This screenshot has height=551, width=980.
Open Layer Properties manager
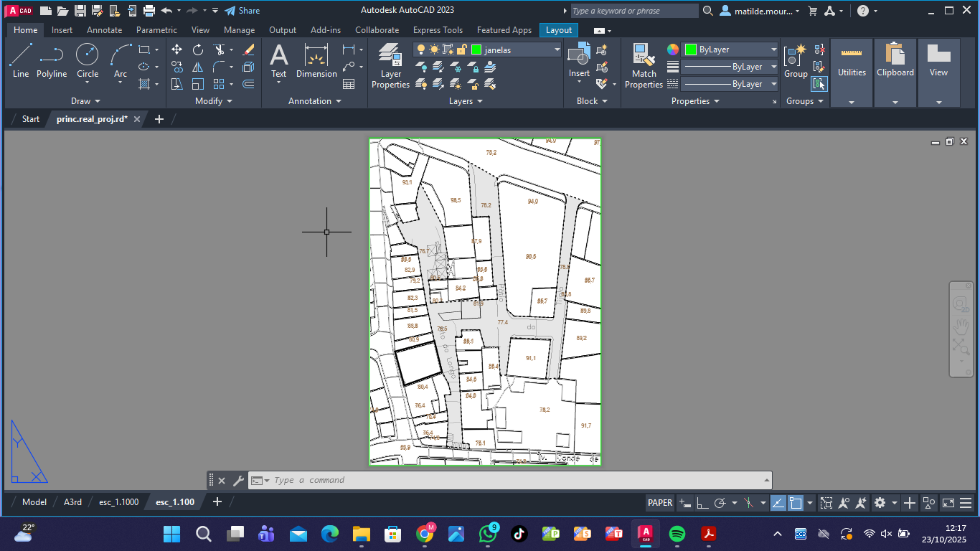(x=390, y=65)
